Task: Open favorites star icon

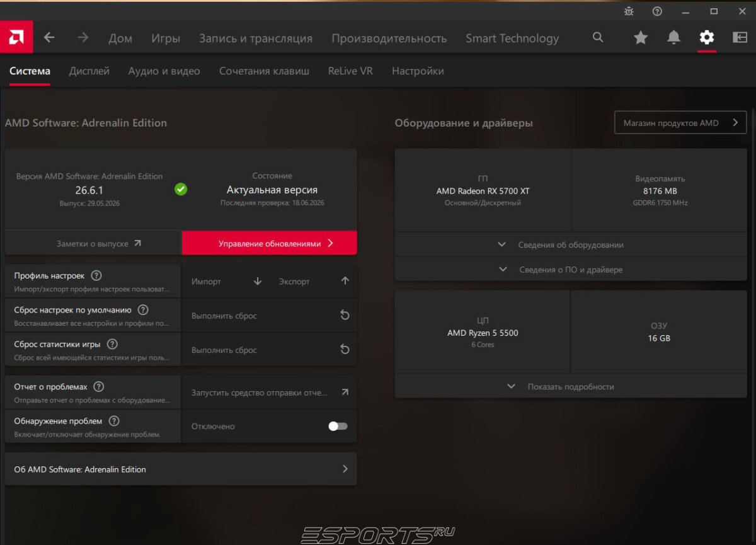Action: coord(641,38)
